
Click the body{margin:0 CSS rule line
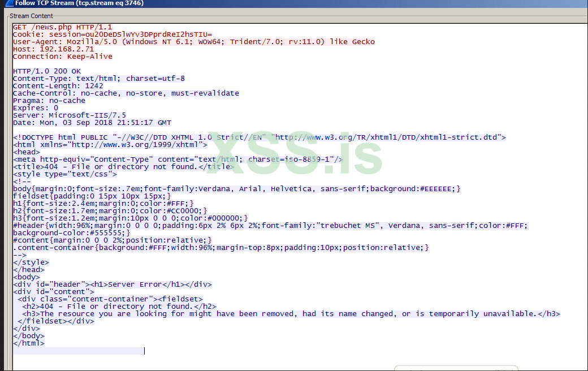237,189
